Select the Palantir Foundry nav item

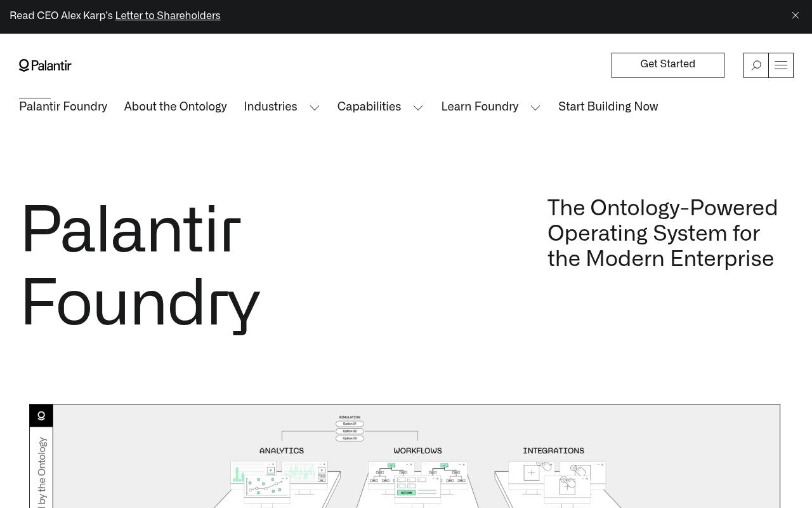[x=63, y=107]
